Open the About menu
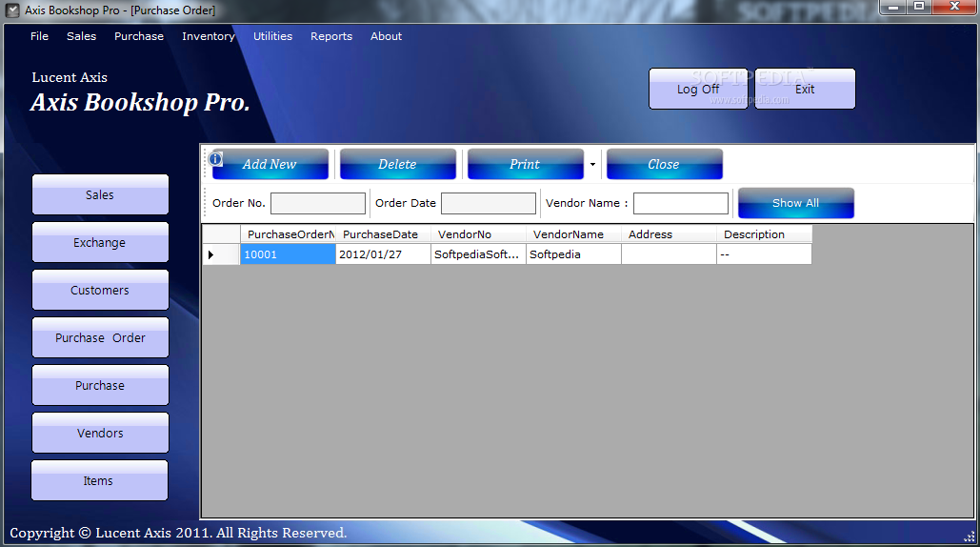Image resolution: width=980 pixels, height=547 pixels. pos(387,36)
